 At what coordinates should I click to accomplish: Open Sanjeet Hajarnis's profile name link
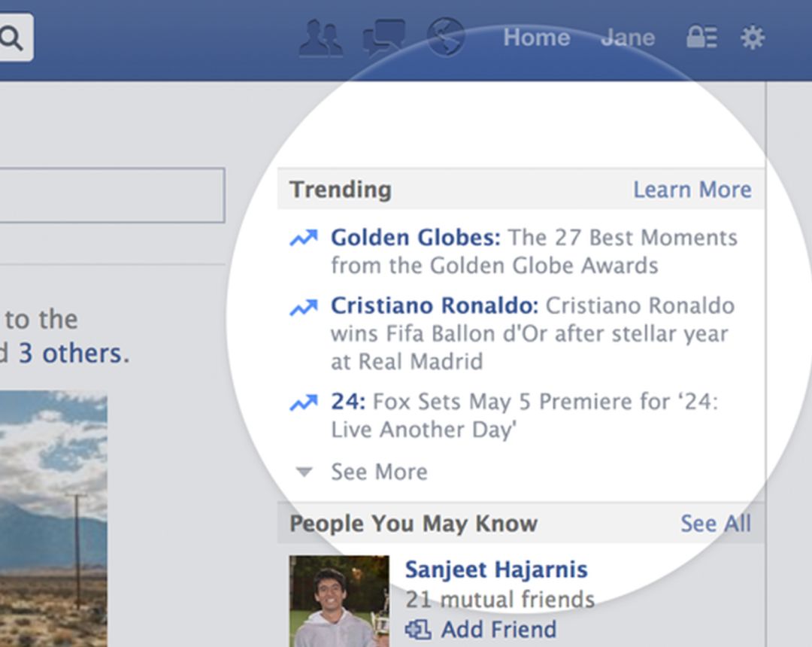pos(496,570)
